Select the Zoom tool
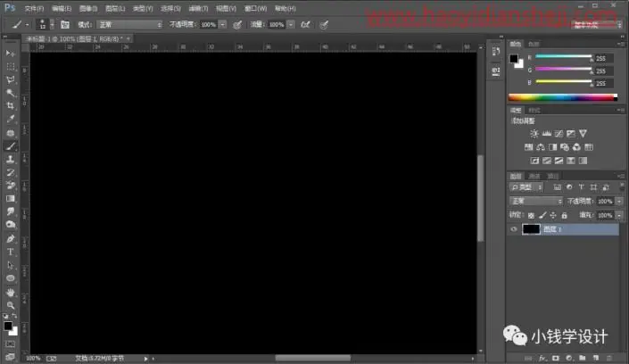This screenshot has height=364, width=629. 11,305
